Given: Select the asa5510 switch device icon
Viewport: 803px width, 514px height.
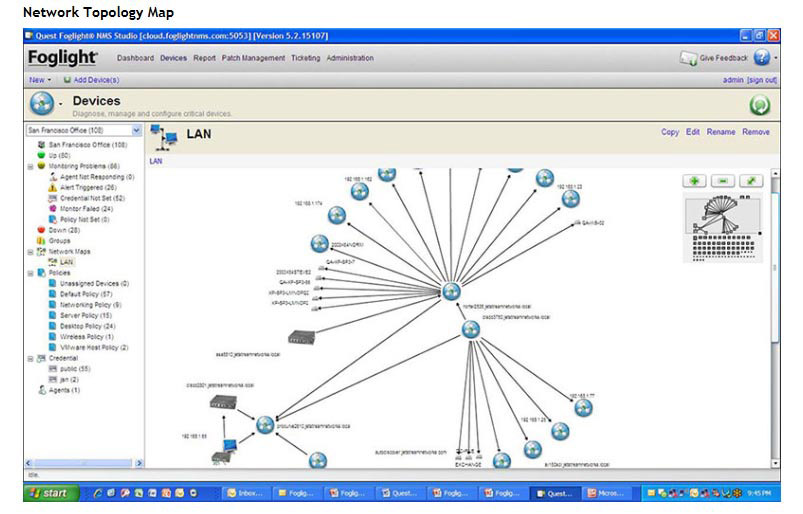Looking at the screenshot, I should (x=302, y=337).
